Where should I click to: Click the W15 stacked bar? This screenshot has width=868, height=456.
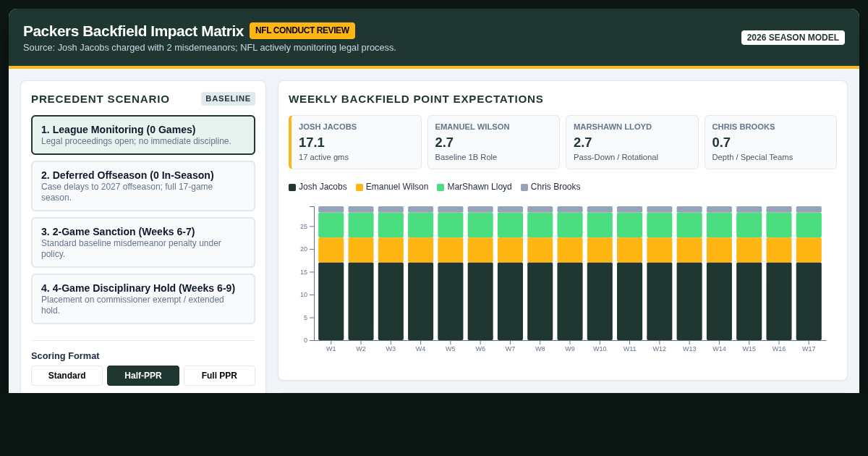tap(749, 274)
